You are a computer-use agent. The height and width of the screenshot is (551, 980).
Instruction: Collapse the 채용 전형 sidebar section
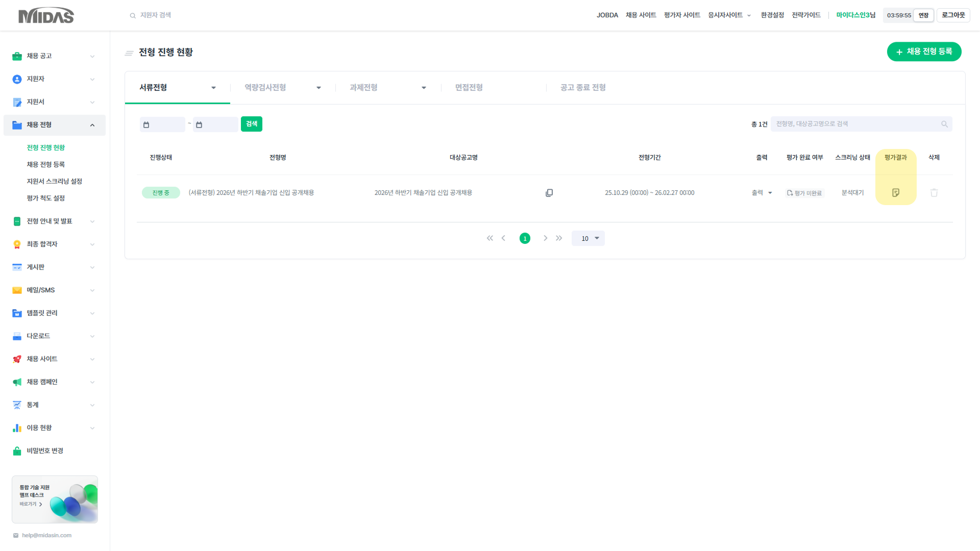tap(92, 125)
